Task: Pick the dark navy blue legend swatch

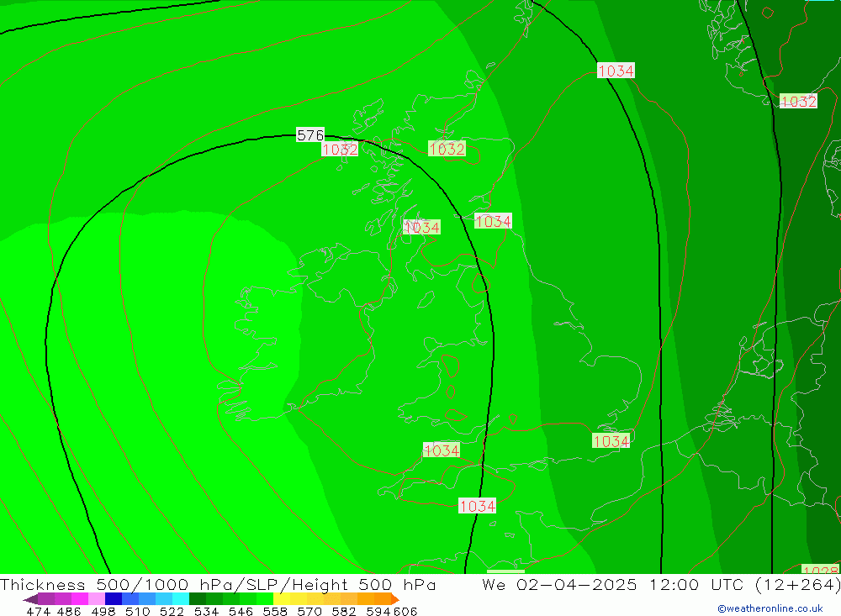Action: point(114,599)
